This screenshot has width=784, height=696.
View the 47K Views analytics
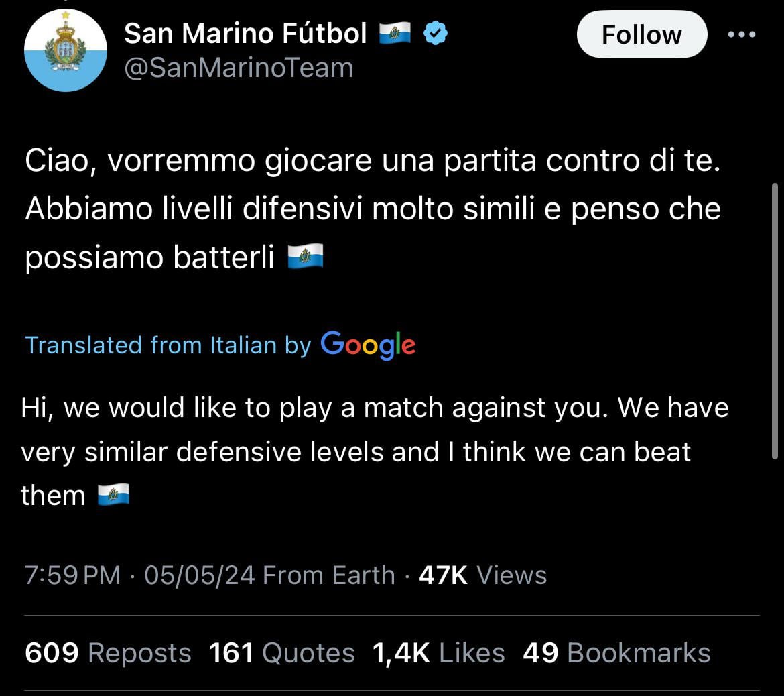[x=482, y=575]
